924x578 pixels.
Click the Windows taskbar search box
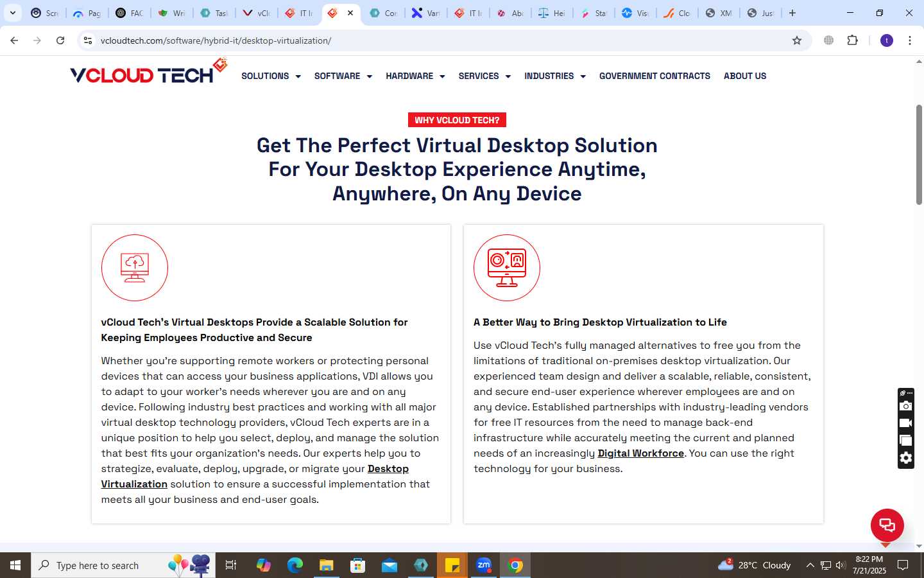tap(123, 565)
